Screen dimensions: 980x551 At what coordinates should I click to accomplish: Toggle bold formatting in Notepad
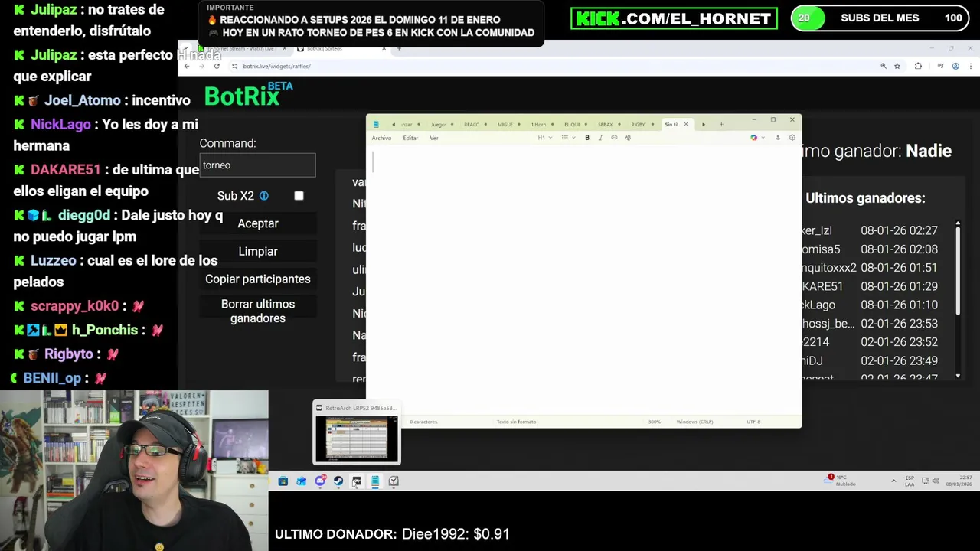[x=587, y=138]
